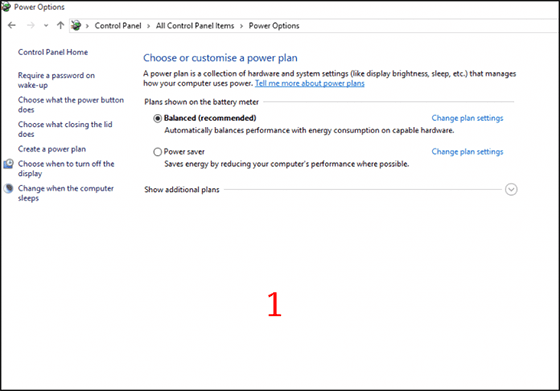The image size is (560, 391).
Task: Select the Power saver plan
Action: 158,152
